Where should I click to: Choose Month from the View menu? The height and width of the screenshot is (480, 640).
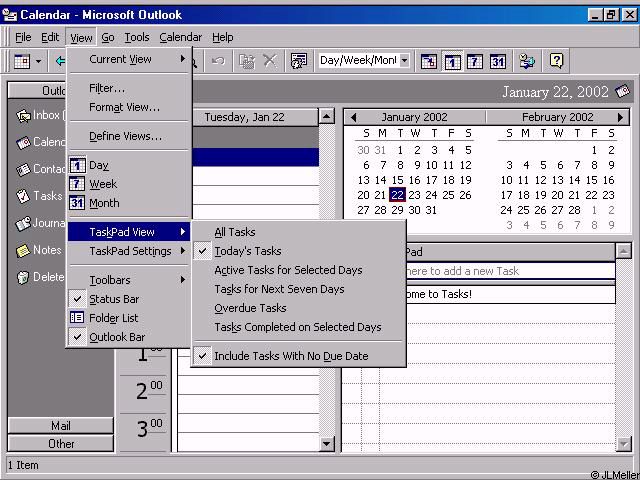click(129, 203)
